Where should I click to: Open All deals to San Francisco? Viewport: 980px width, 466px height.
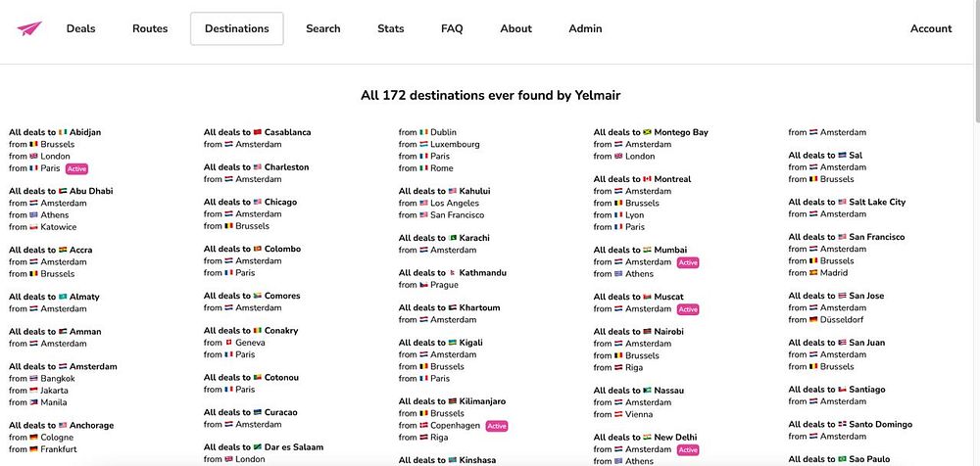(846, 237)
